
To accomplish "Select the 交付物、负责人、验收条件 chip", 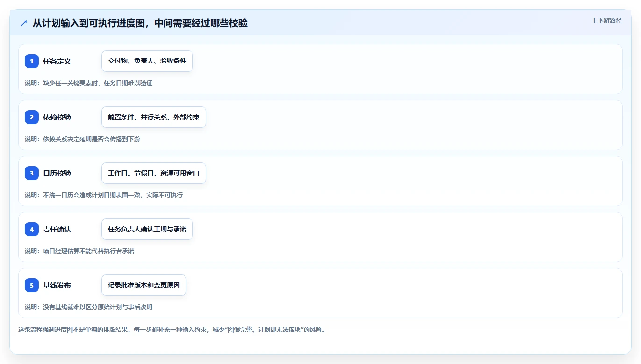I will click(147, 61).
